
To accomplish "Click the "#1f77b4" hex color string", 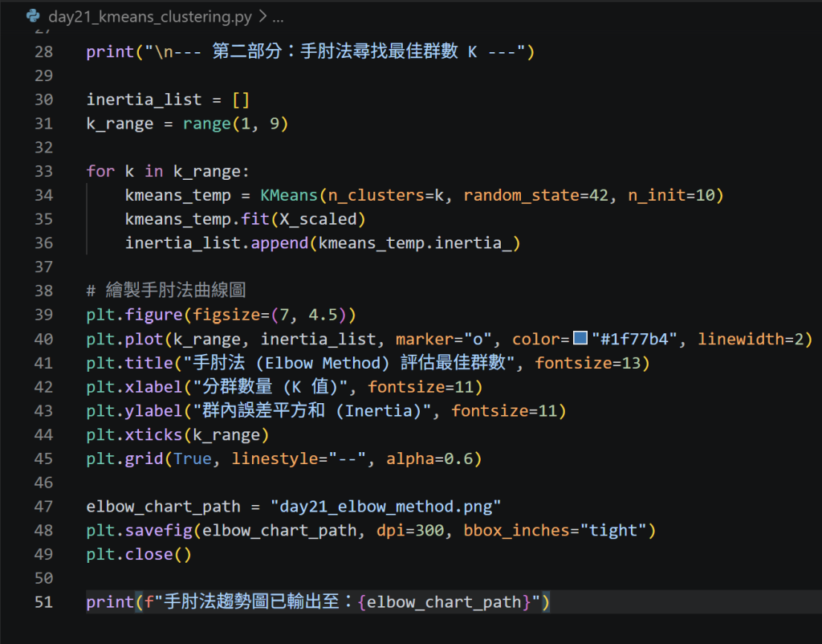I will coord(634,339).
